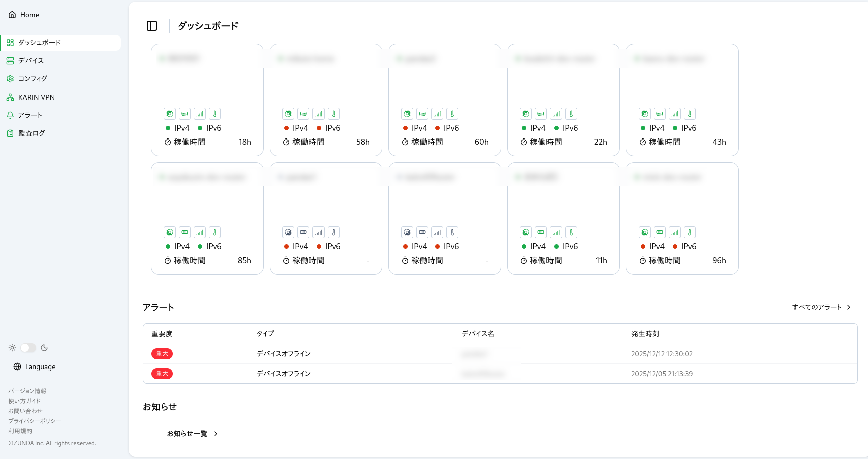Viewport: 868px width, 459px height.
Task: Click the sun icon for light mode
Action: pyautogui.click(x=12, y=347)
